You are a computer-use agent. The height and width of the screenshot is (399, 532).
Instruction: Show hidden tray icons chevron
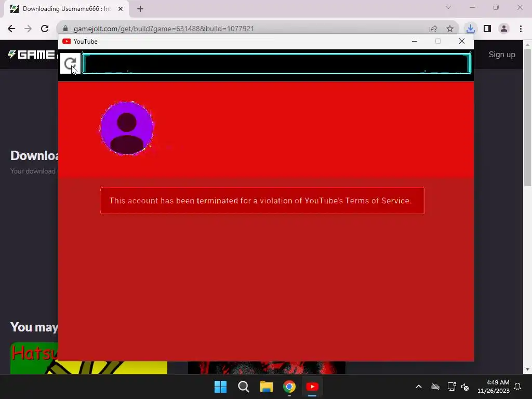tap(419, 387)
